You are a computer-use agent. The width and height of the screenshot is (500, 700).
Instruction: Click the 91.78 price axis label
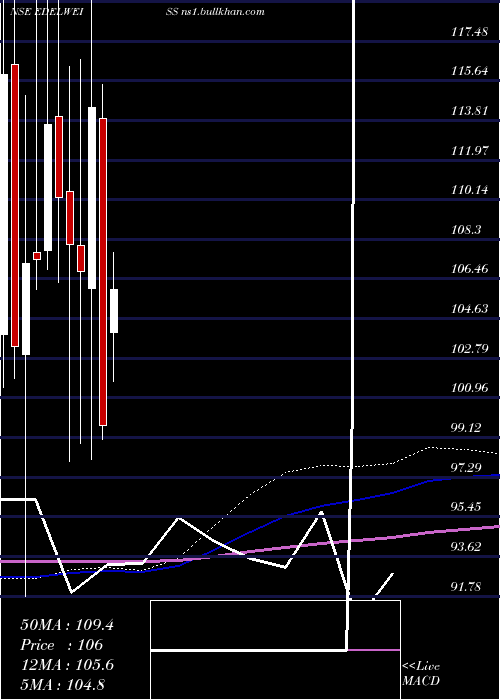point(467,586)
